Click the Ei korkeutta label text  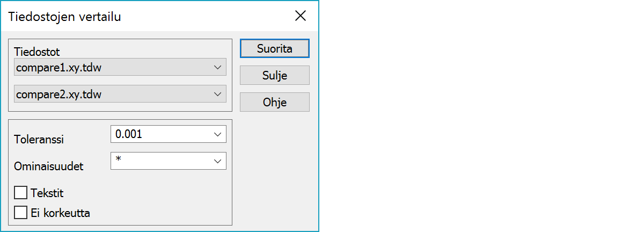[61, 213]
